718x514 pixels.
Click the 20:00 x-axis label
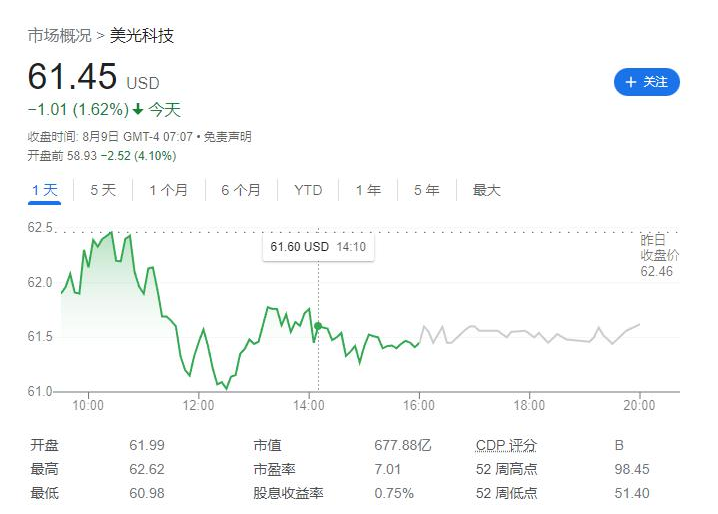point(639,405)
